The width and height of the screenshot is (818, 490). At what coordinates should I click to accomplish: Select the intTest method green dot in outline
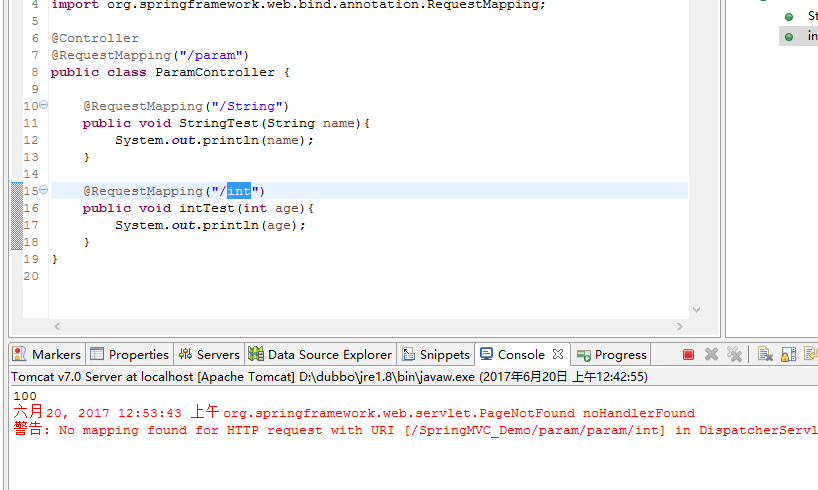click(x=788, y=36)
